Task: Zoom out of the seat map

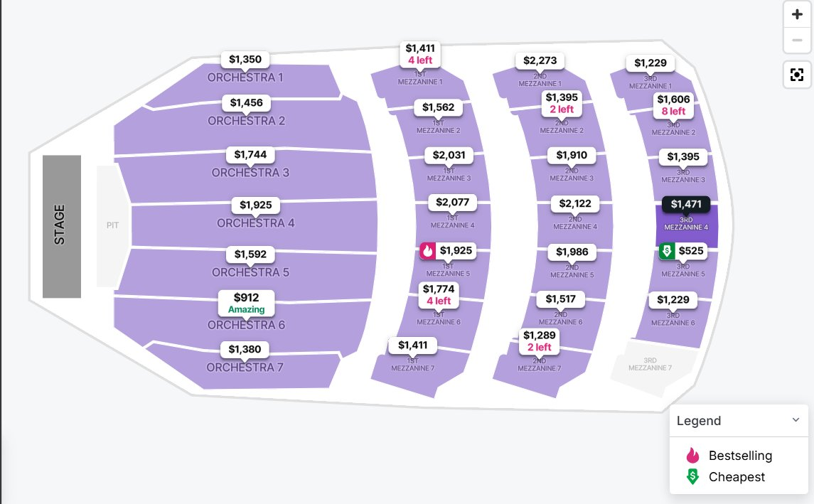Action: coord(797,40)
